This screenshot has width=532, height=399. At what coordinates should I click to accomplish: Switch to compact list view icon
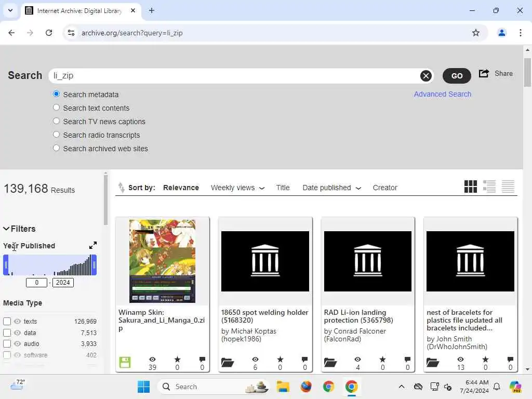click(508, 187)
